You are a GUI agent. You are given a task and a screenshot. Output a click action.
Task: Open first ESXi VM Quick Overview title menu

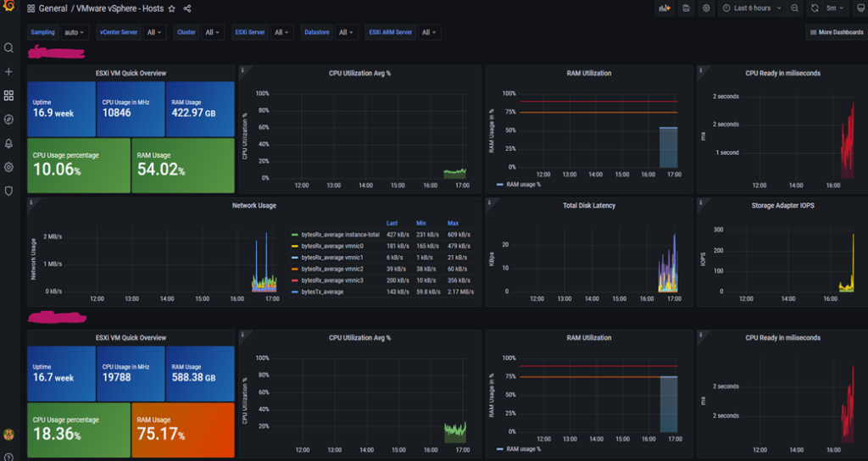point(131,73)
